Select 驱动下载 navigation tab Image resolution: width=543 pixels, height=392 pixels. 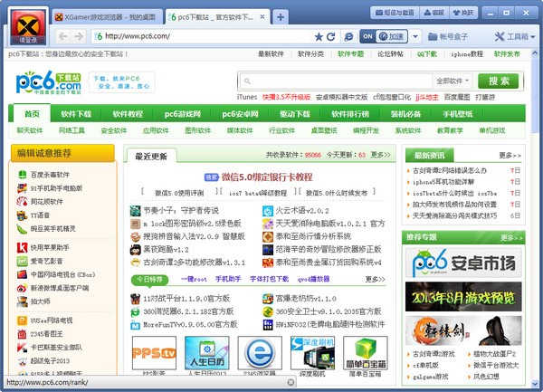(295, 114)
